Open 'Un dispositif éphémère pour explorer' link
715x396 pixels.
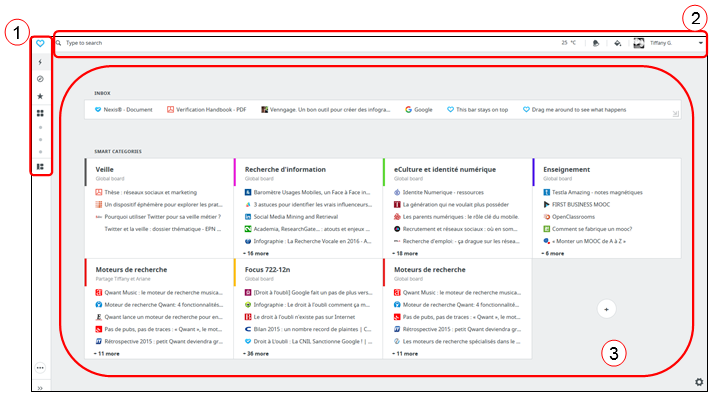159,205
